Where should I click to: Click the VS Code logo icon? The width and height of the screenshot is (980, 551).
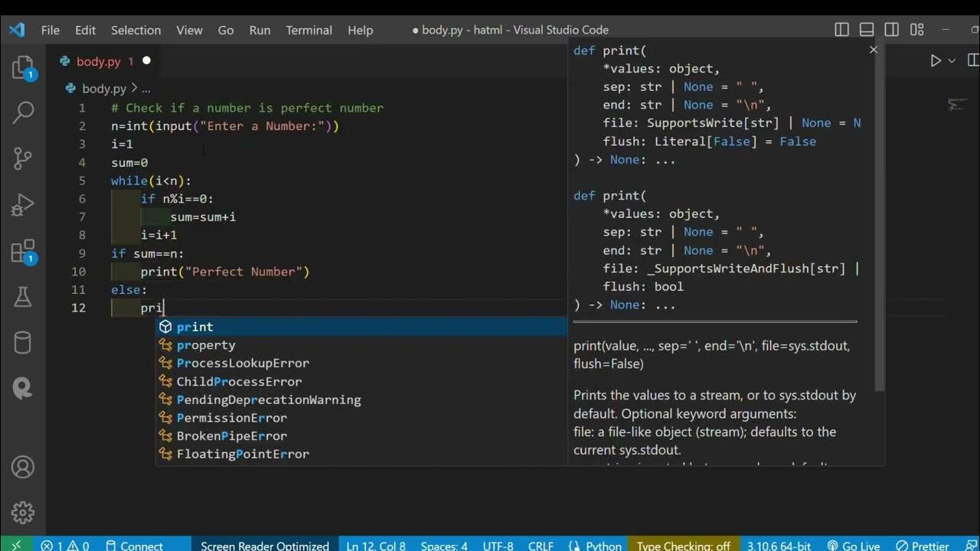pos(17,30)
